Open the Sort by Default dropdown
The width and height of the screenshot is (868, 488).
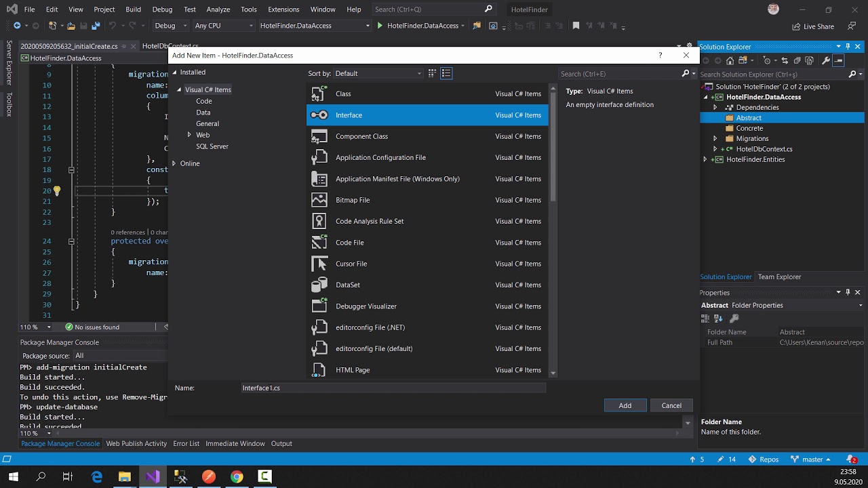(378, 73)
